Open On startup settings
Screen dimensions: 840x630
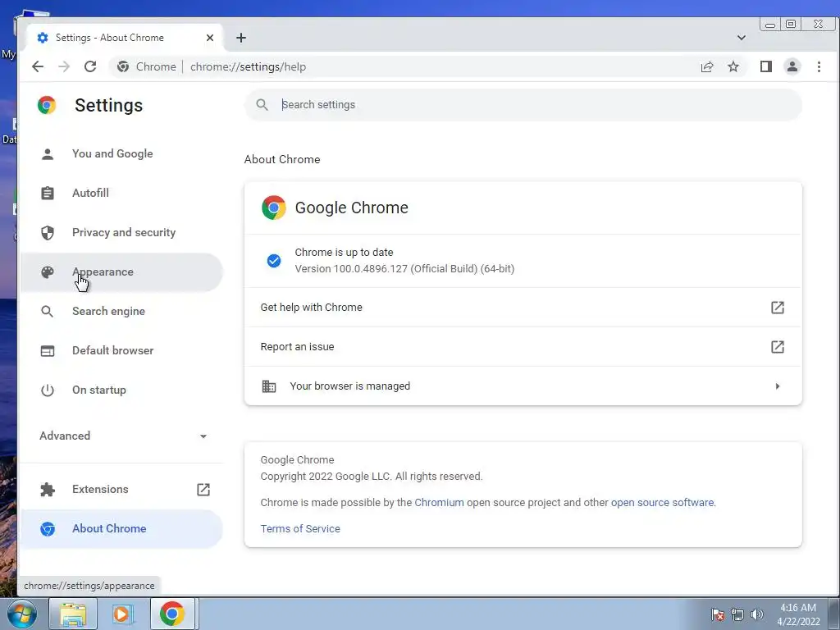121,390
